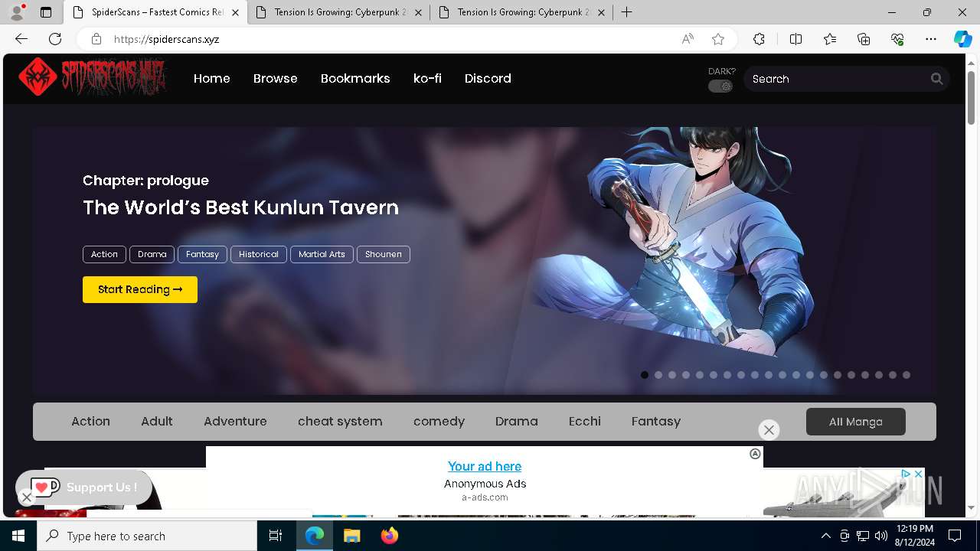Dismiss the Support Us widget
This screenshot has width=980, height=551.
(27, 497)
